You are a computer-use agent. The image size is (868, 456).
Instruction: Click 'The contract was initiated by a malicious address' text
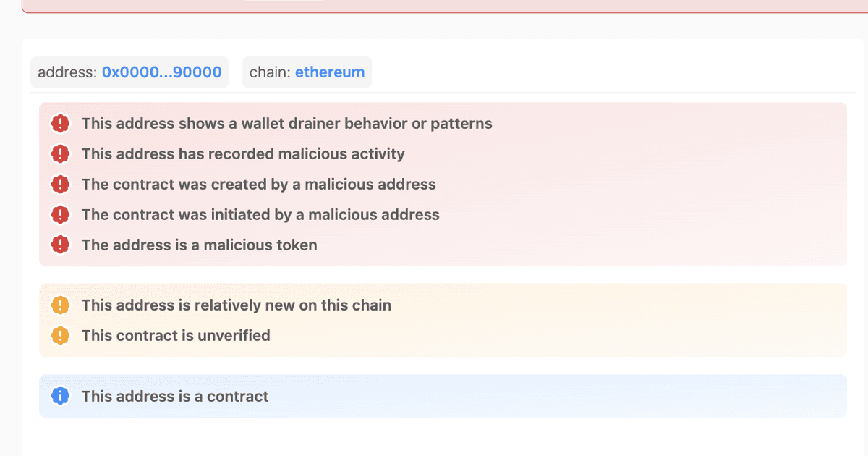click(x=260, y=215)
